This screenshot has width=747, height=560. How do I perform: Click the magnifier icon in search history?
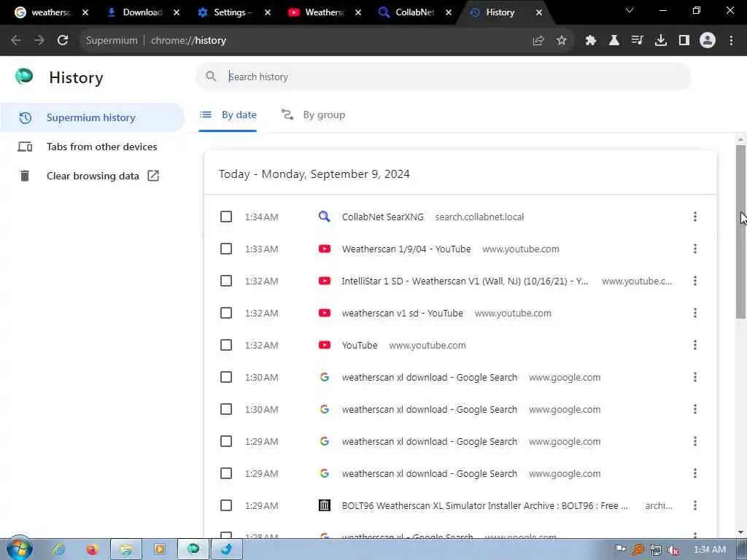[x=211, y=76]
